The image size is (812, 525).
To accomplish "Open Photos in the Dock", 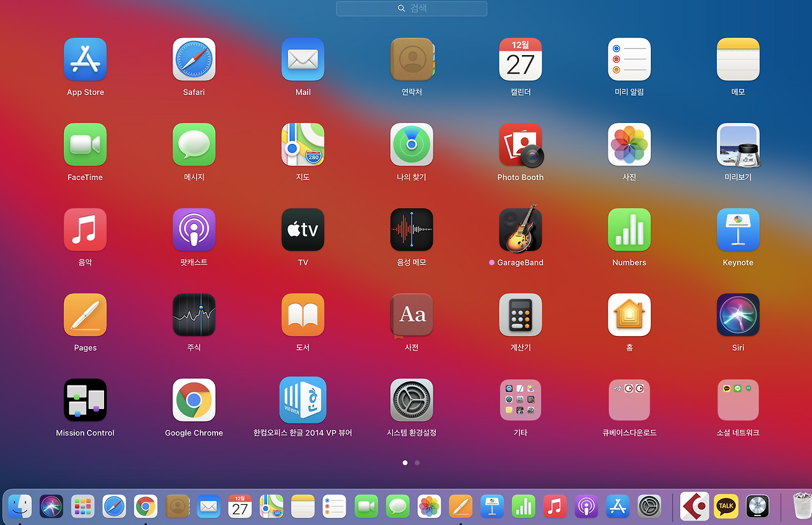I will tap(429, 506).
